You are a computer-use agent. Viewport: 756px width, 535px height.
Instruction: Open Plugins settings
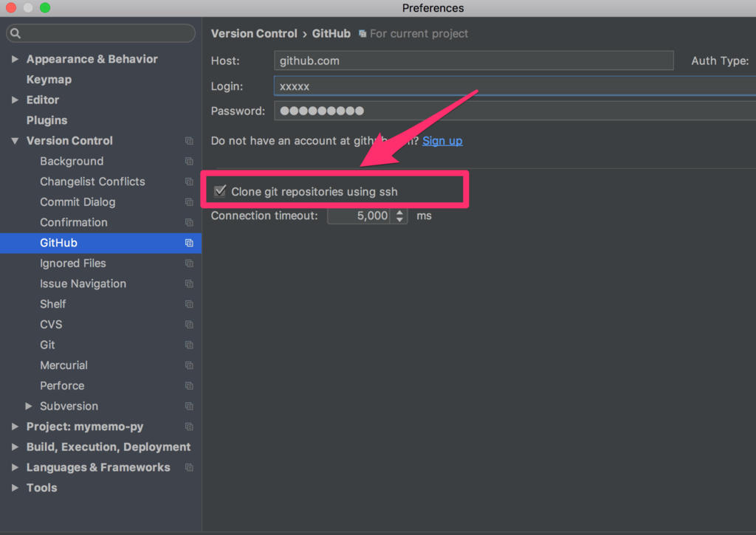[47, 120]
